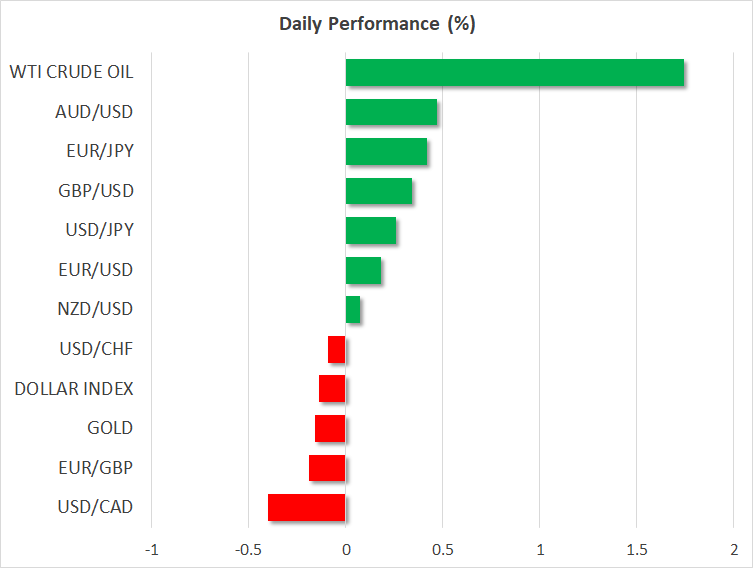Select the Gold red bar
Viewport: 753px width, 568px height.
coord(330,428)
